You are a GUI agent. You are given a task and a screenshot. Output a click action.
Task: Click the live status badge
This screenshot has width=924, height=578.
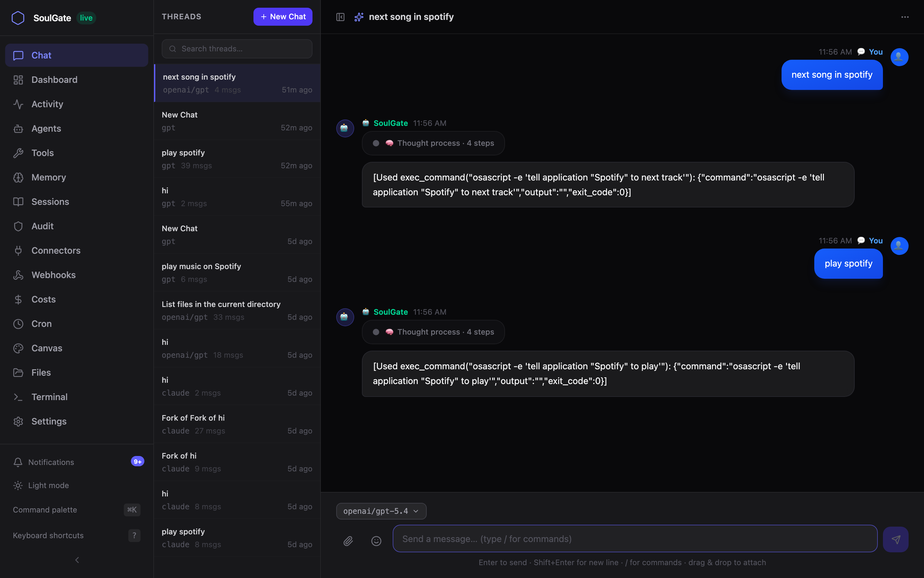pyautogui.click(x=86, y=18)
